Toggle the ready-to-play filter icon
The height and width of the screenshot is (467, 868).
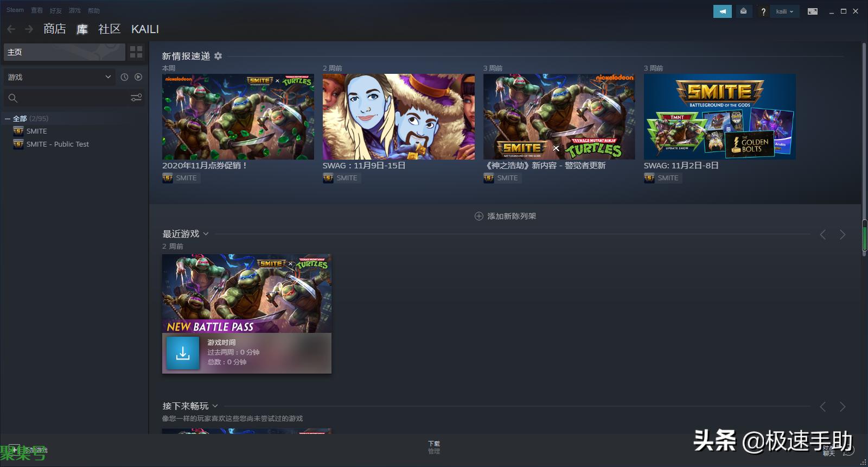[x=138, y=77]
